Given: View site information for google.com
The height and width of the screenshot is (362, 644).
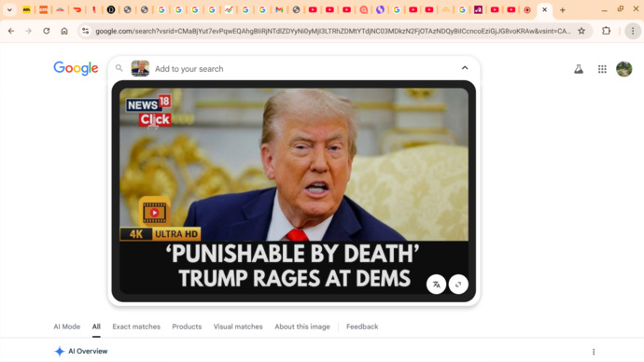Looking at the screenshot, I should [85, 31].
